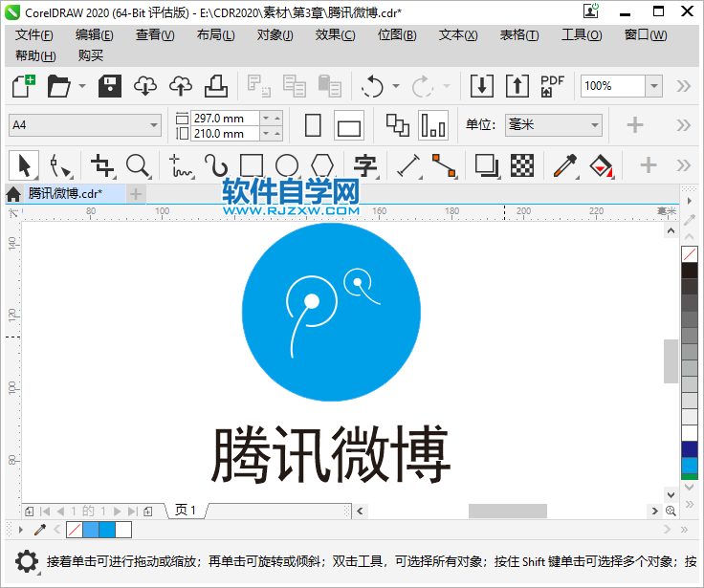
Task: Click the Export up-arrow icon
Action: click(x=517, y=86)
